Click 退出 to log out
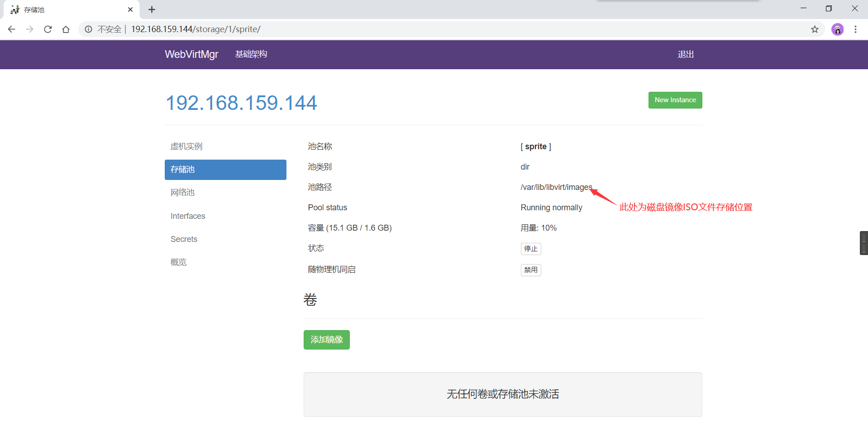Viewport: 868px width, 435px height. click(686, 54)
